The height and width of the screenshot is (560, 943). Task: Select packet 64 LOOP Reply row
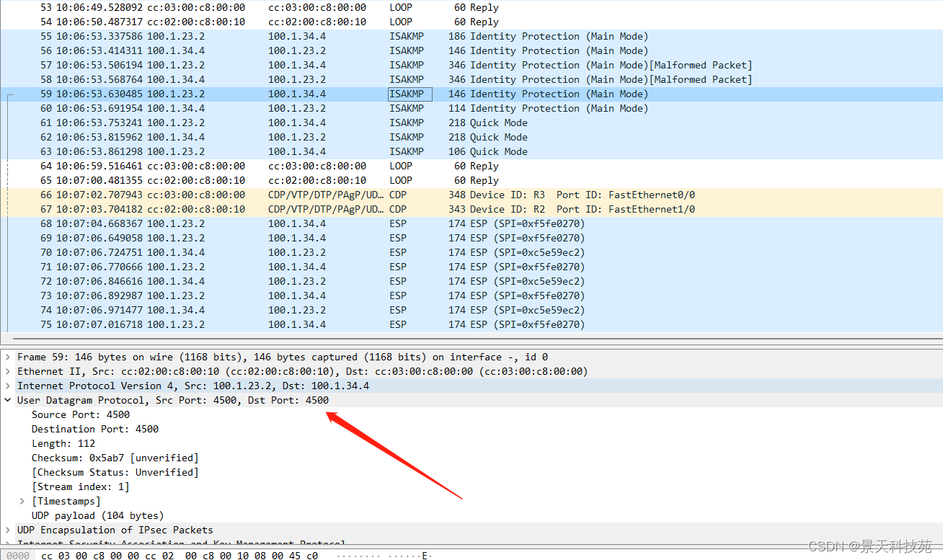[x=471, y=166]
